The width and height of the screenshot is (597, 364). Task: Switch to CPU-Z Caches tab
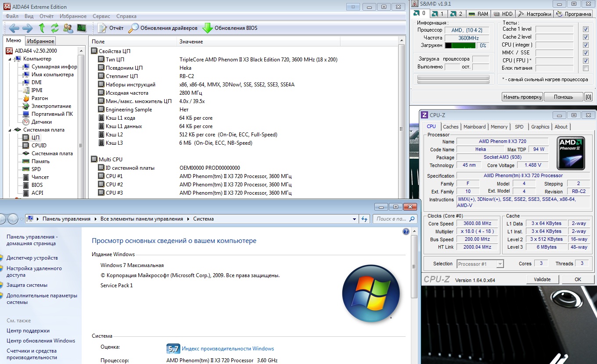click(x=450, y=127)
